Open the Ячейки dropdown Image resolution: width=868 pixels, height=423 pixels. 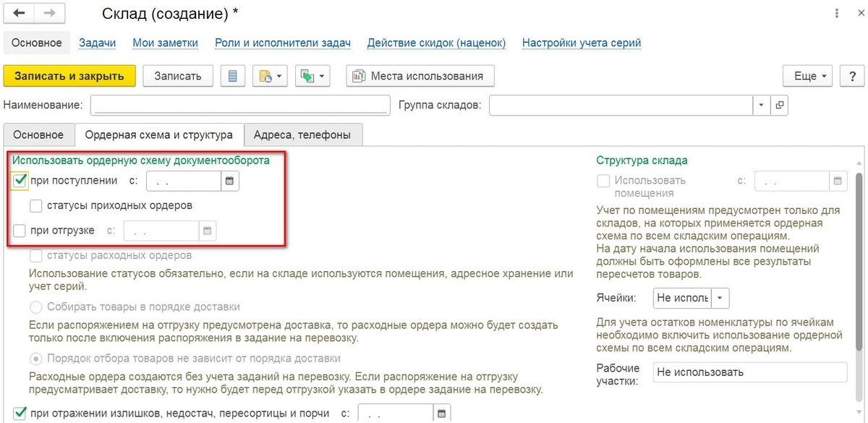pos(719,297)
